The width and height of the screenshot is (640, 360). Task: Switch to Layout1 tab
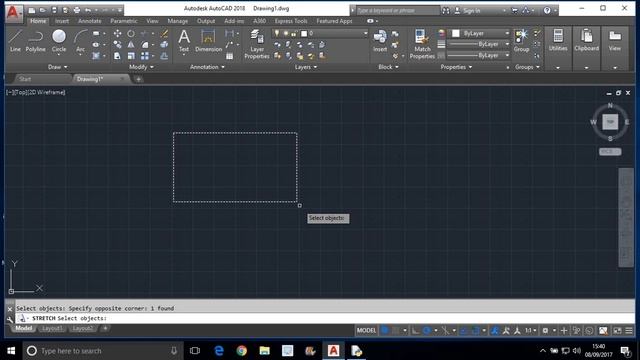point(52,329)
